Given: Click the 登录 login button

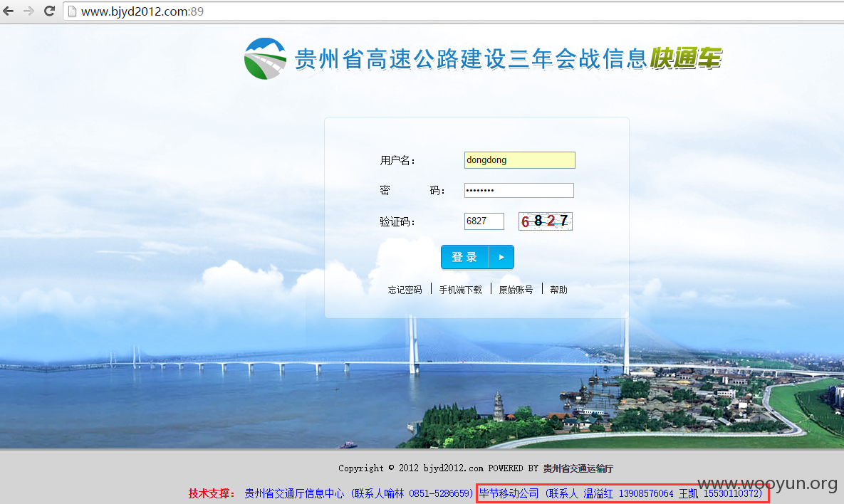Looking at the screenshot, I should (x=477, y=257).
